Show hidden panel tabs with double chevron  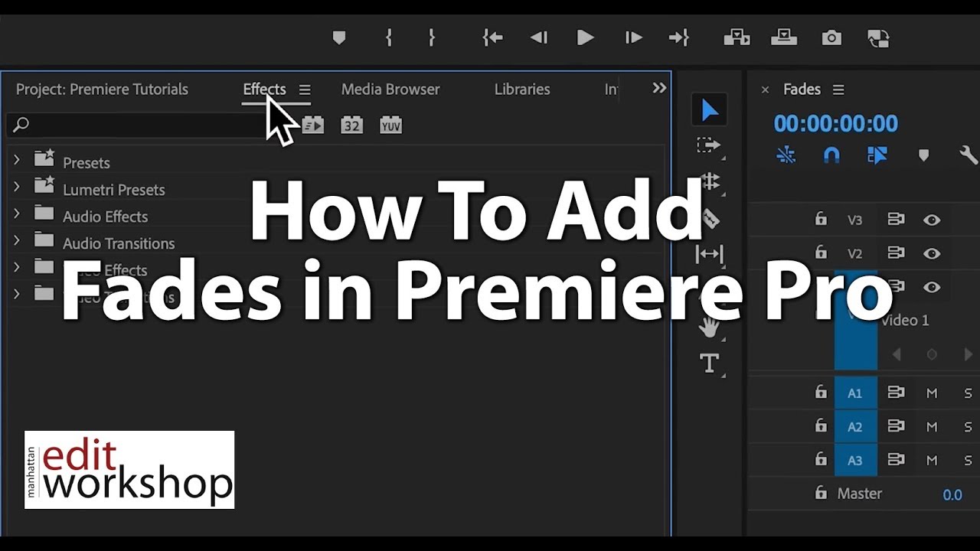click(659, 88)
